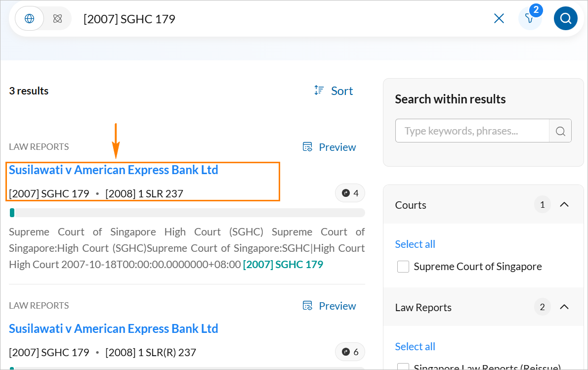Click the blue magnifier search button

[x=565, y=19]
